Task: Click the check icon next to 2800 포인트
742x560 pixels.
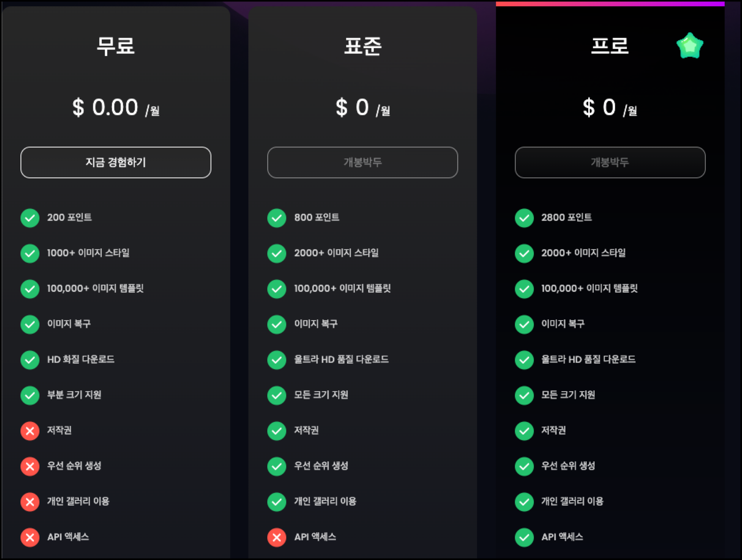Action: [524, 218]
